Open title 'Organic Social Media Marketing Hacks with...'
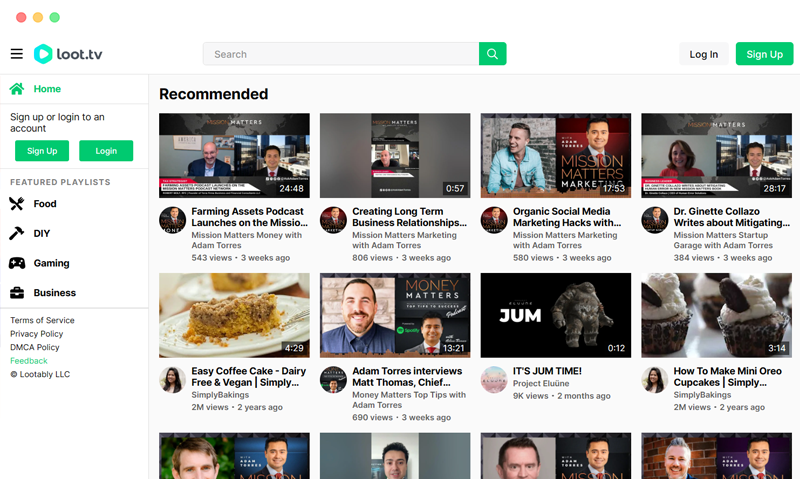This screenshot has width=800, height=479. tap(567, 217)
